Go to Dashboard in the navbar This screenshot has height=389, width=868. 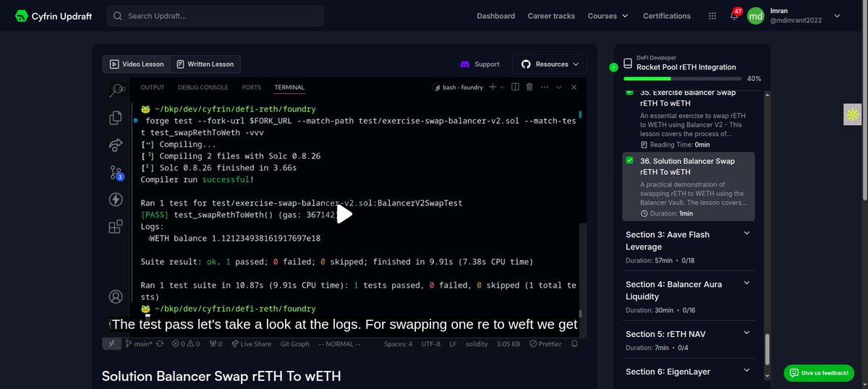pos(496,16)
